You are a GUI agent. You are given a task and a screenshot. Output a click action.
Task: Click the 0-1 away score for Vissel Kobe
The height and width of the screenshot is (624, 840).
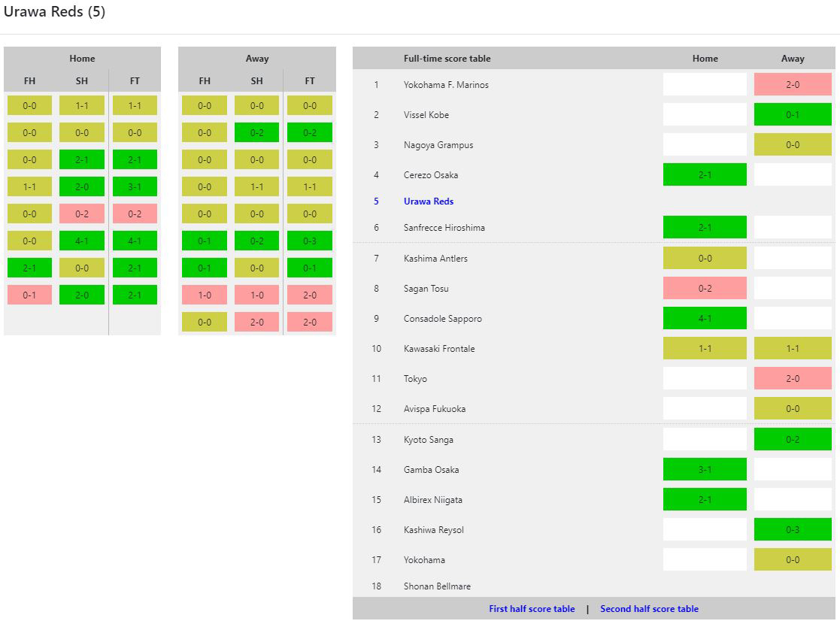point(793,114)
